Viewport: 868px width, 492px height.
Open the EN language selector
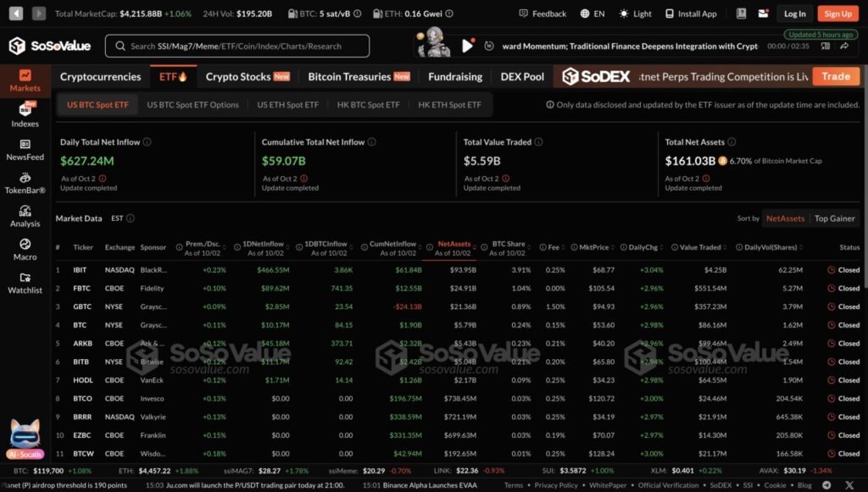coord(593,14)
